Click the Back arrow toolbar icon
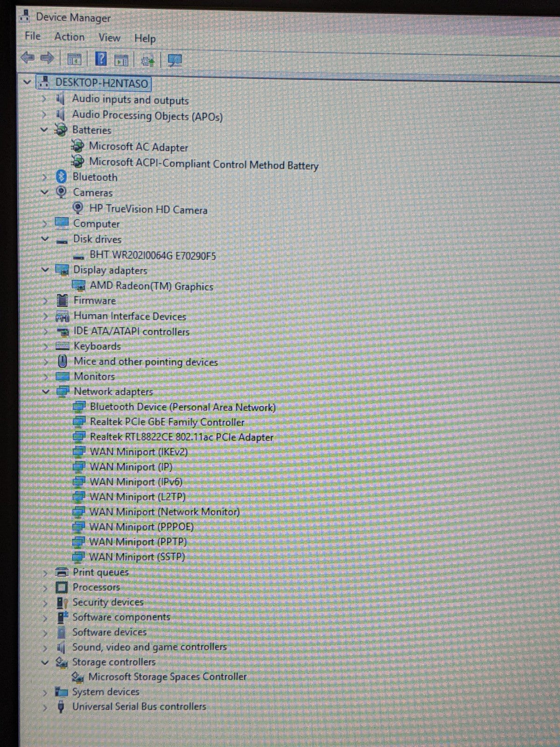The image size is (560, 747). tap(28, 58)
